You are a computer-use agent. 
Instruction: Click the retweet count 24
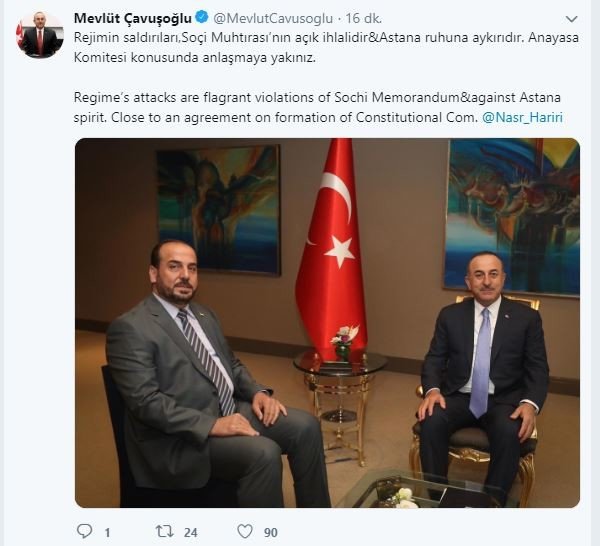tap(191, 532)
